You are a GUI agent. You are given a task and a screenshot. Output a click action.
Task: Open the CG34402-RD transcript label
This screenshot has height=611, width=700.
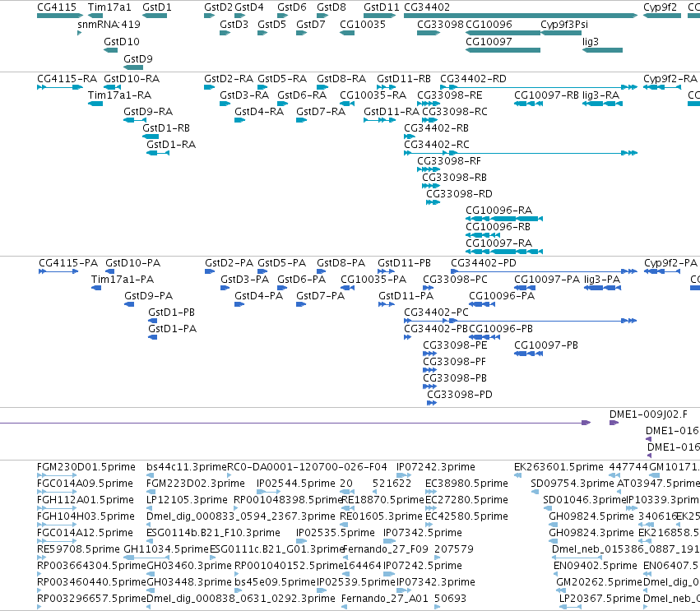click(473, 79)
